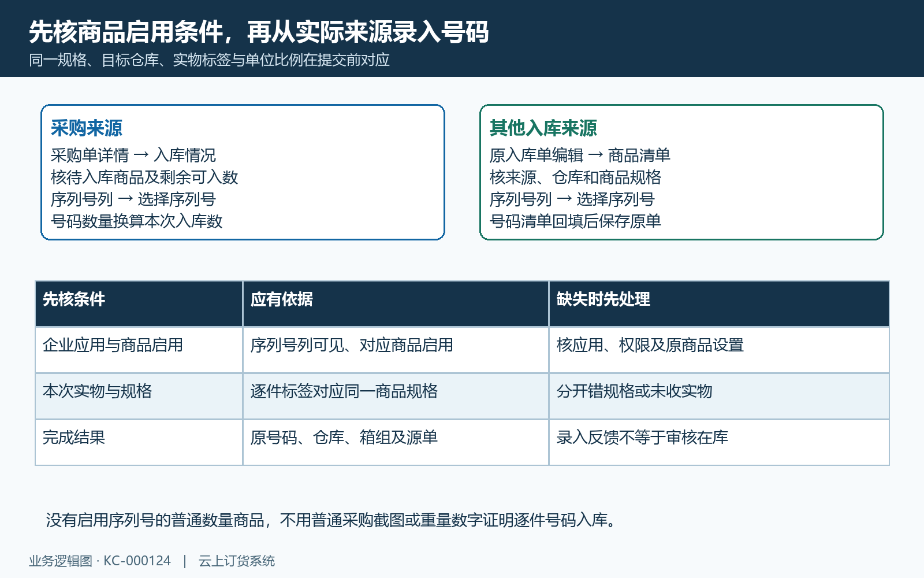The image size is (924, 578).
Task: Click 序列号列 → 选择序列号 in 采购来源 box
Action: (133, 199)
